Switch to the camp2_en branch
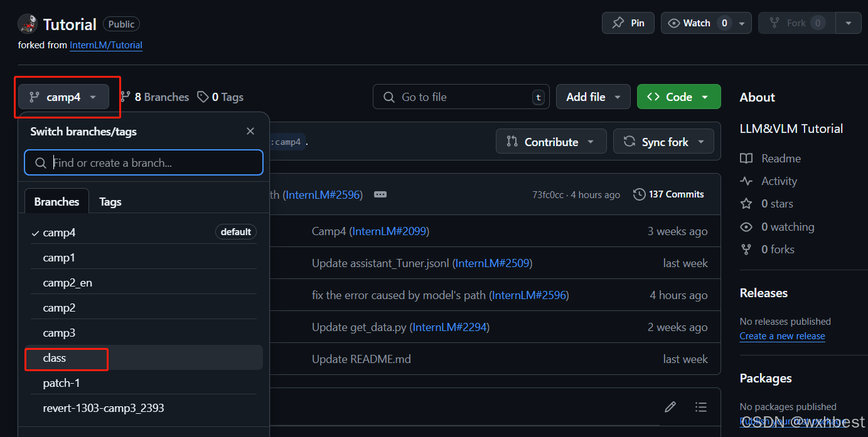This screenshot has height=437, width=868. [x=144, y=283]
